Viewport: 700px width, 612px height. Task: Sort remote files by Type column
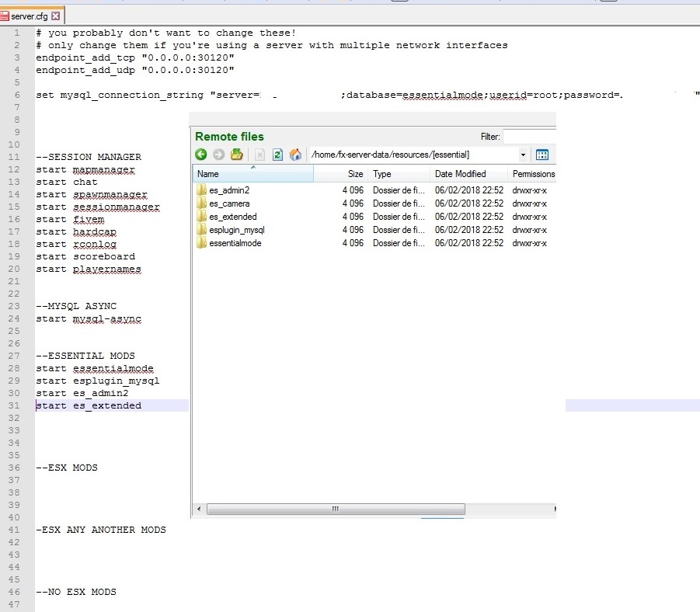click(399, 174)
